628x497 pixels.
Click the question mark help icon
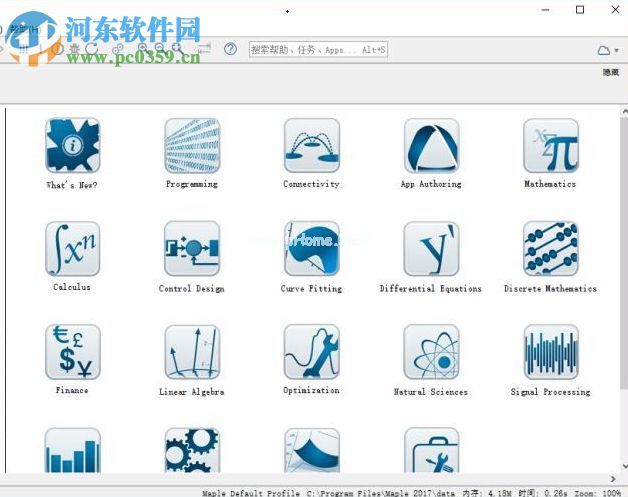[x=230, y=49]
